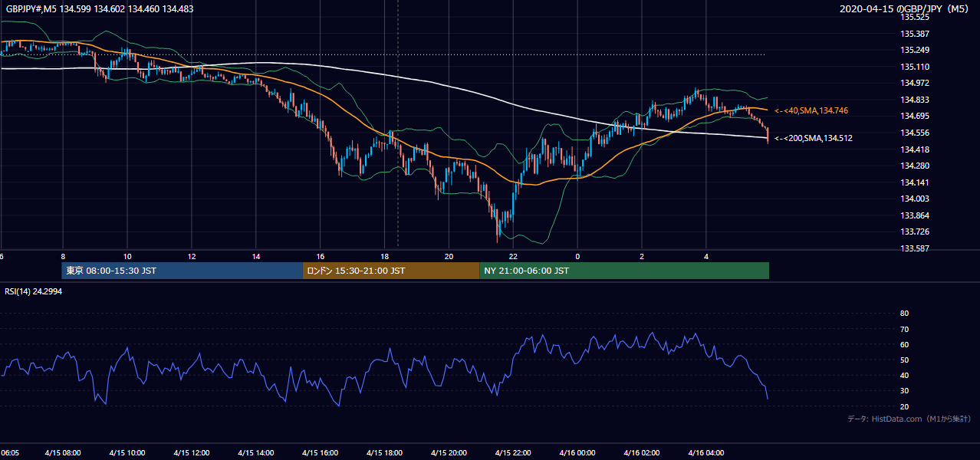Click RSI scale value 60
The height and width of the screenshot is (460, 980).
click(904, 344)
